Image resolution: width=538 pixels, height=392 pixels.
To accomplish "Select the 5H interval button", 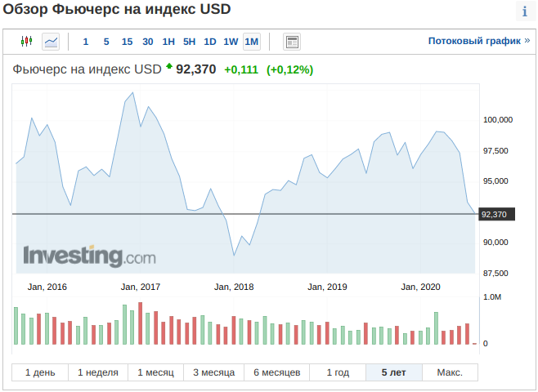I will [189, 42].
